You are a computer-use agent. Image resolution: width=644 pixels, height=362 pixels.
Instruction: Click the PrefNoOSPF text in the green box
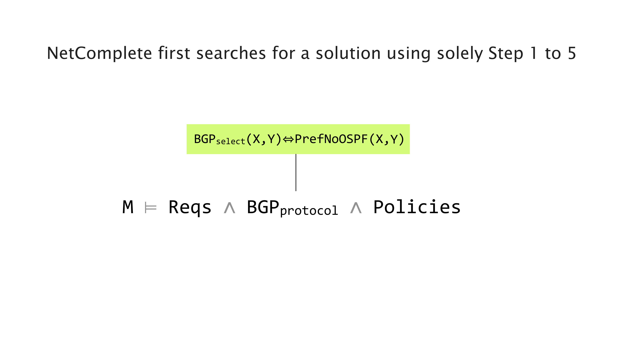pos(331,139)
